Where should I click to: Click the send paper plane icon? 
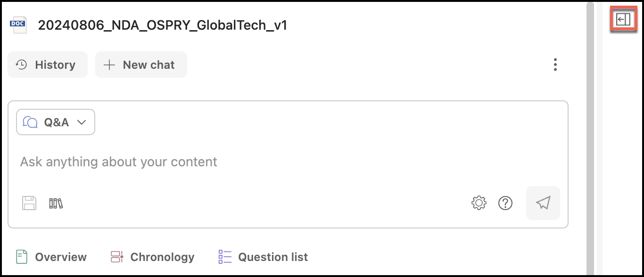click(543, 203)
